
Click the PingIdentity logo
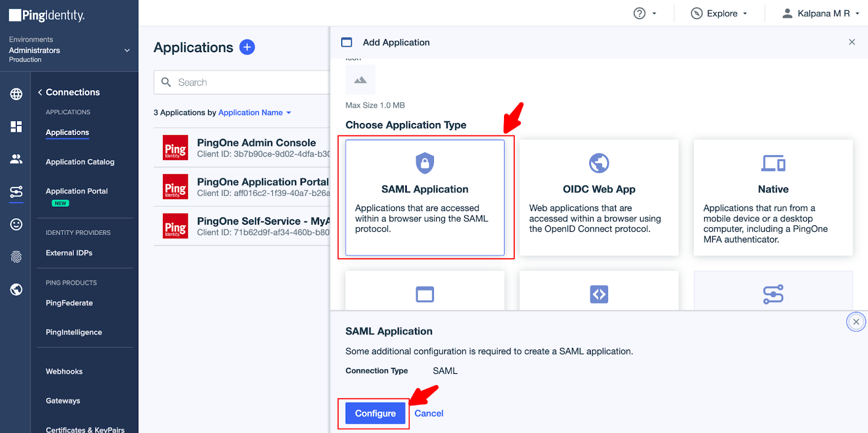click(x=47, y=15)
